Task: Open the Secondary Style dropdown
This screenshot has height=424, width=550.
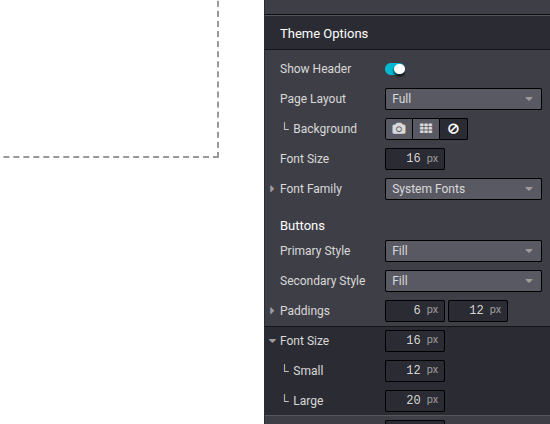Action: click(463, 281)
